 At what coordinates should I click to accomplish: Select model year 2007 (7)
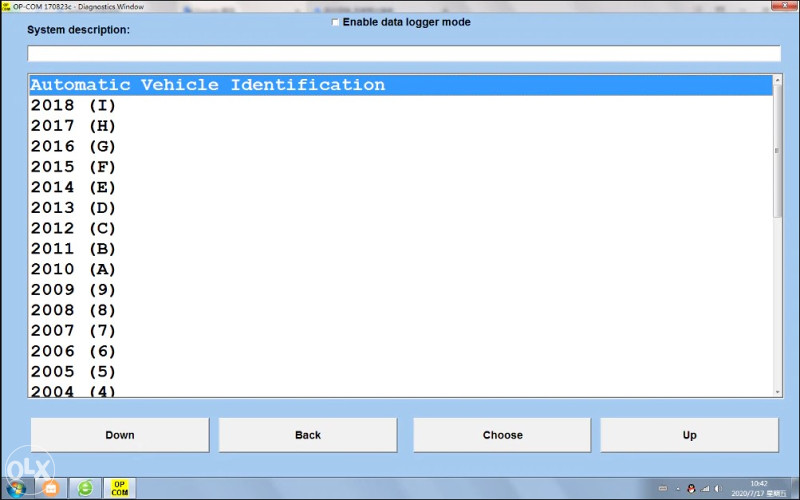tap(401, 331)
